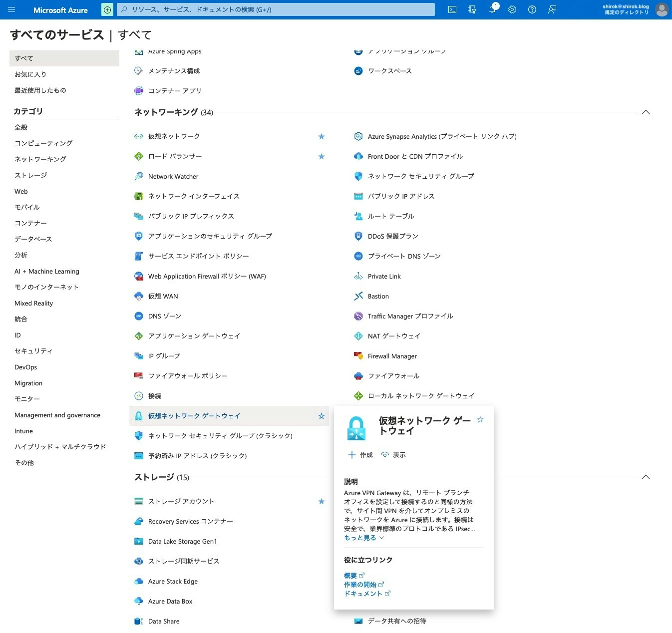Viewport: 672px width, 633px height.
Task: Open the directory and subscription filter icon
Action: (x=472, y=9)
